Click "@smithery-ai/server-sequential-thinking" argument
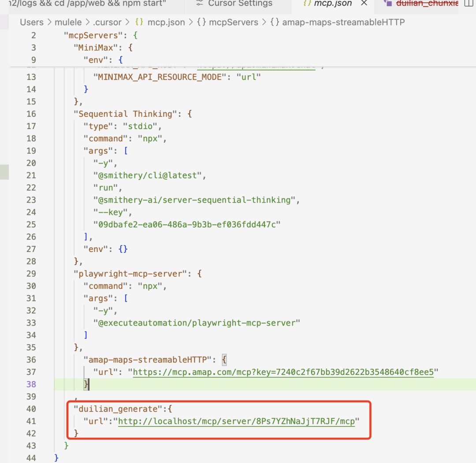The image size is (476, 463). coord(194,200)
